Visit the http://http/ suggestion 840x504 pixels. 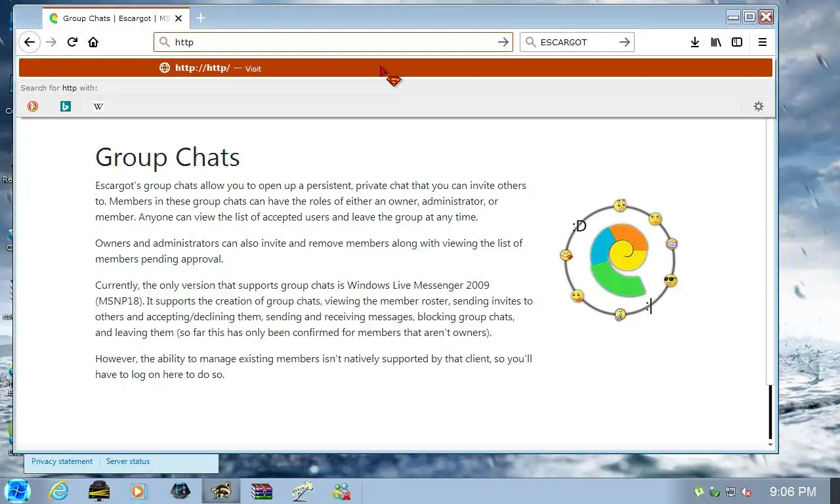(x=396, y=68)
